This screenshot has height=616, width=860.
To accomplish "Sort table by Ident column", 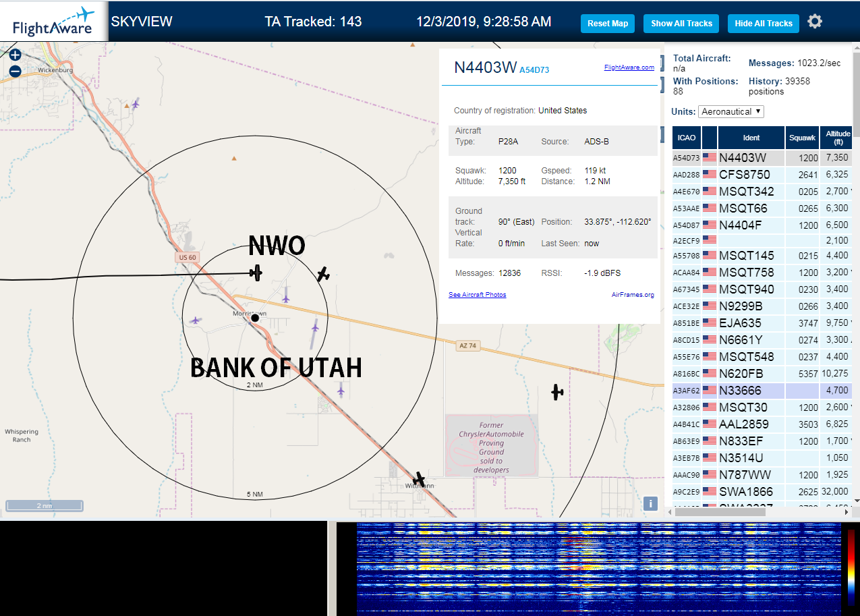I will tap(751, 138).
